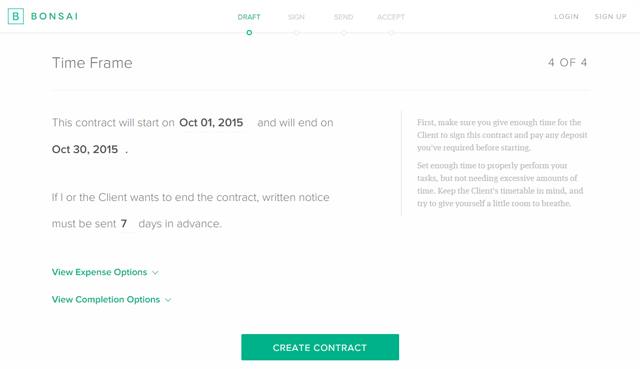Click the green Draft progress dot

[249, 33]
